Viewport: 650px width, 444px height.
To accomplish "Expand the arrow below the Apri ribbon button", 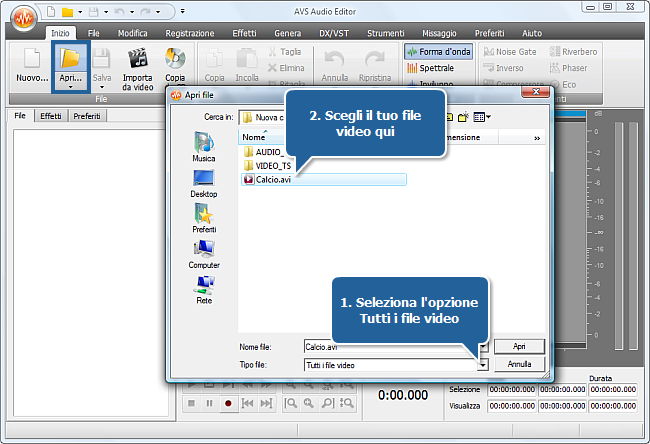I will click(70, 87).
